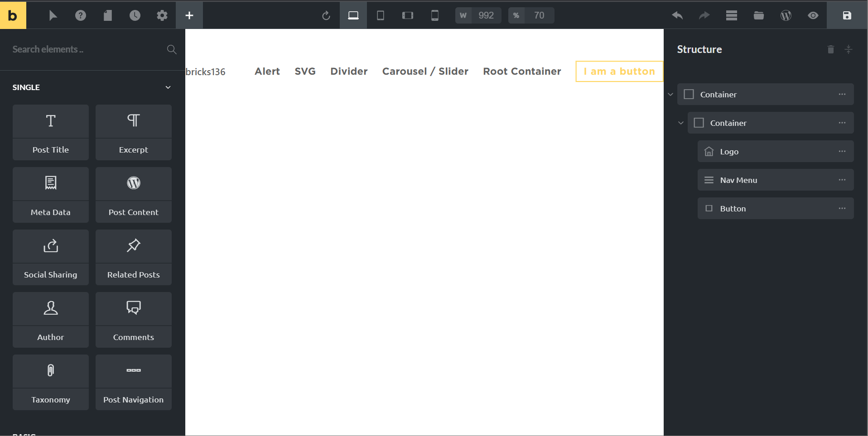
Task: Reload the canvas with refresh icon
Action: (x=326, y=16)
